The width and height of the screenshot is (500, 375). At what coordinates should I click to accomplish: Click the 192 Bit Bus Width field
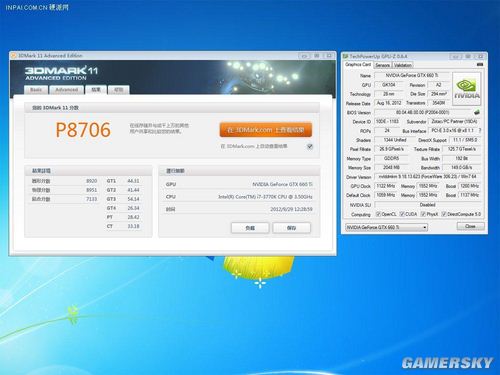[461, 158]
